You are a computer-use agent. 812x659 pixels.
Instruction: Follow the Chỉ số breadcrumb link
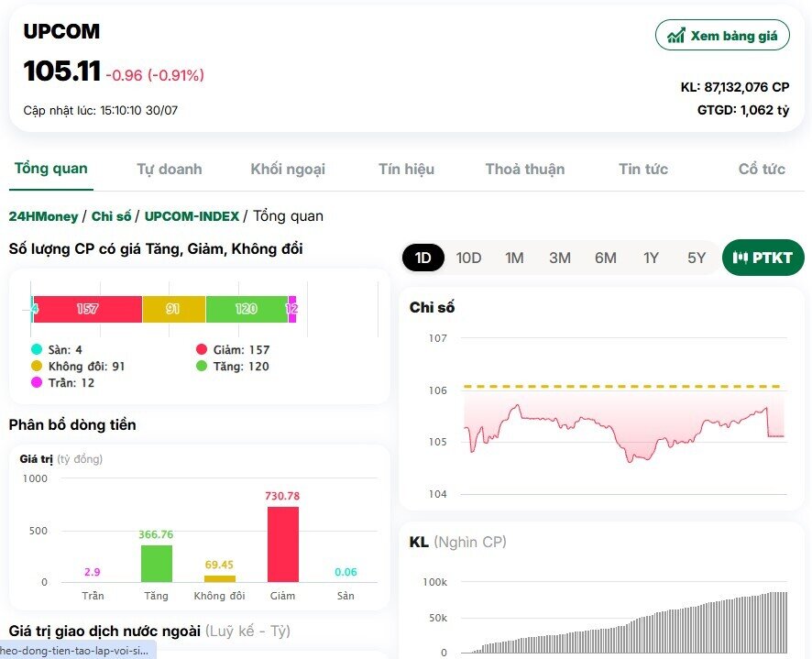tap(111, 216)
